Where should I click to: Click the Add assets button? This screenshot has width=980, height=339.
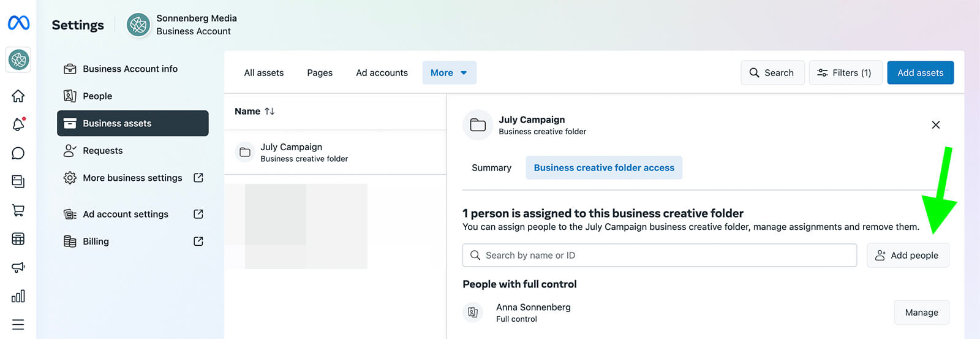(921, 73)
